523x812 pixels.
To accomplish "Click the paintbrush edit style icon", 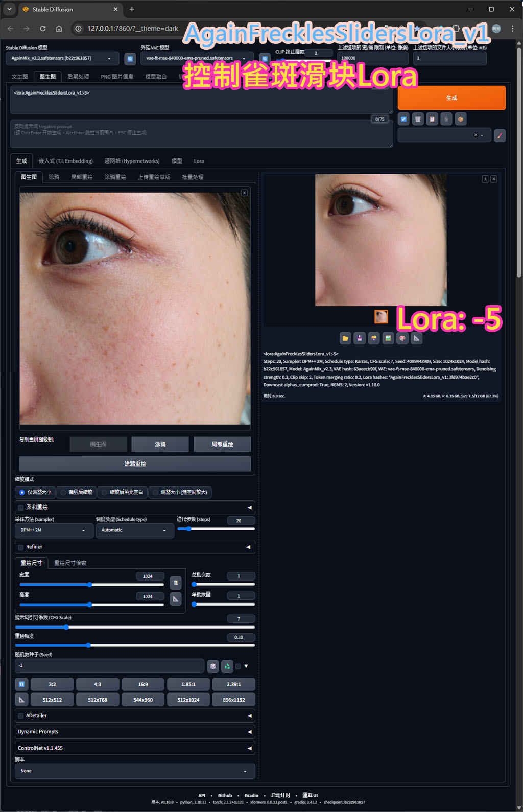I will point(500,135).
